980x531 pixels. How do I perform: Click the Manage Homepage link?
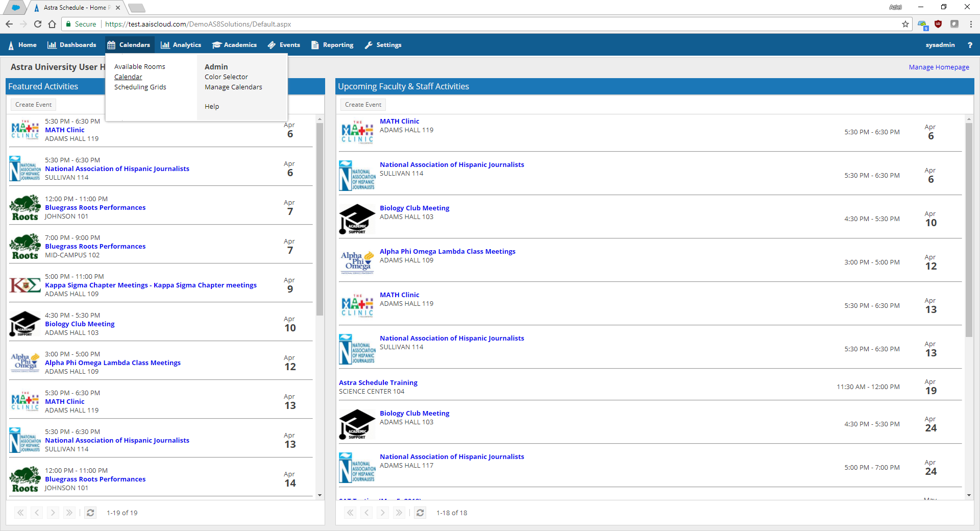pos(939,67)
